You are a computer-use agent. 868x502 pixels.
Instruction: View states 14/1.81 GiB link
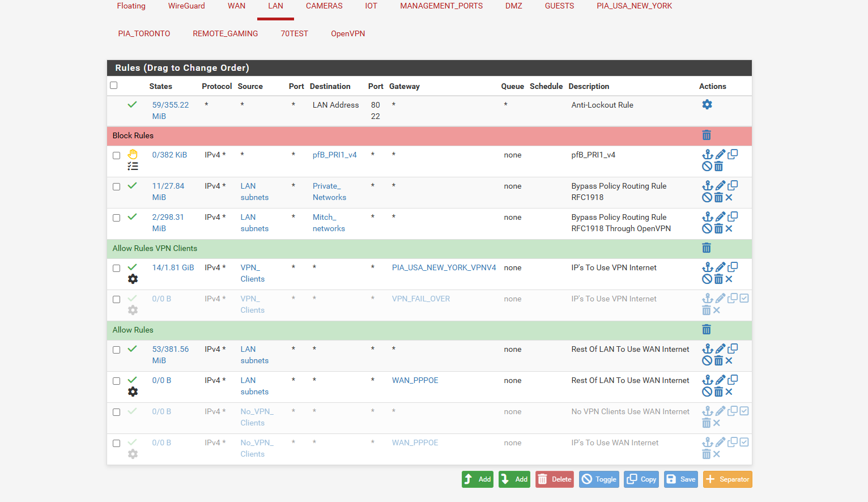pos(173,267)
